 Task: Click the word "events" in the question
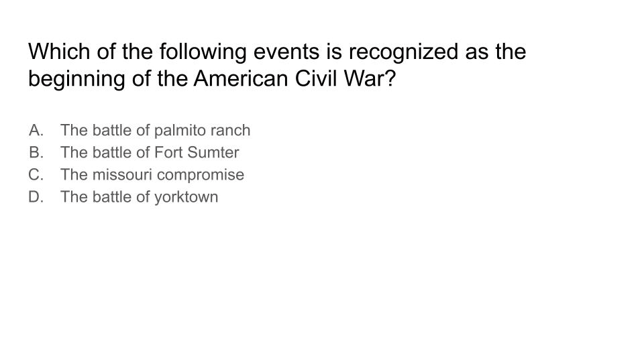[x=286, y=52]
